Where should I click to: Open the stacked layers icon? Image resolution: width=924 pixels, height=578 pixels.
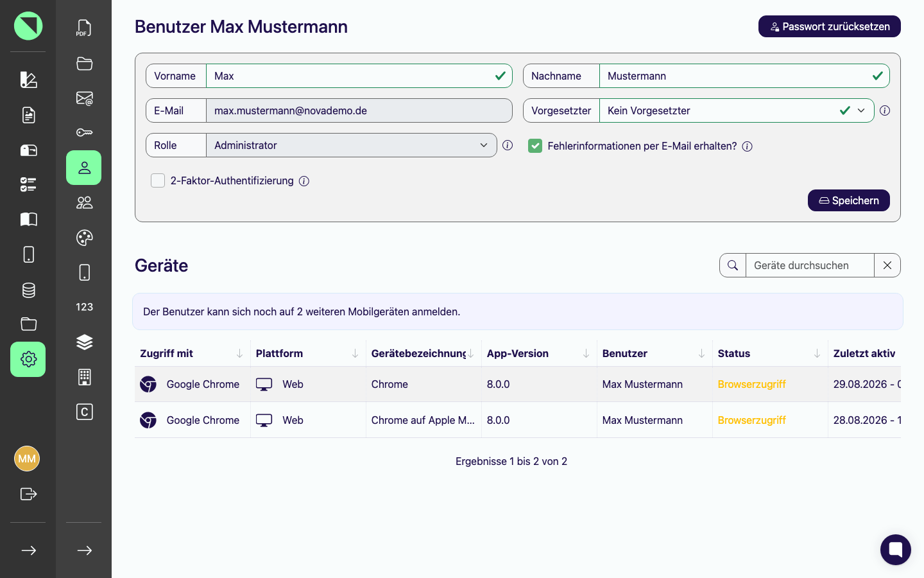(x=84, y=342)
